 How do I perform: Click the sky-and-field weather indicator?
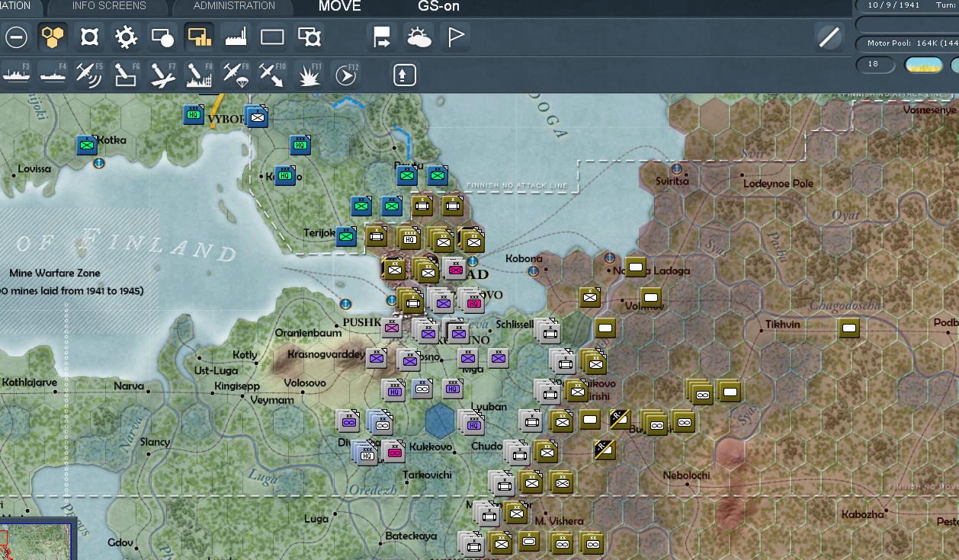pyautogui.click(x=923, y=65)
